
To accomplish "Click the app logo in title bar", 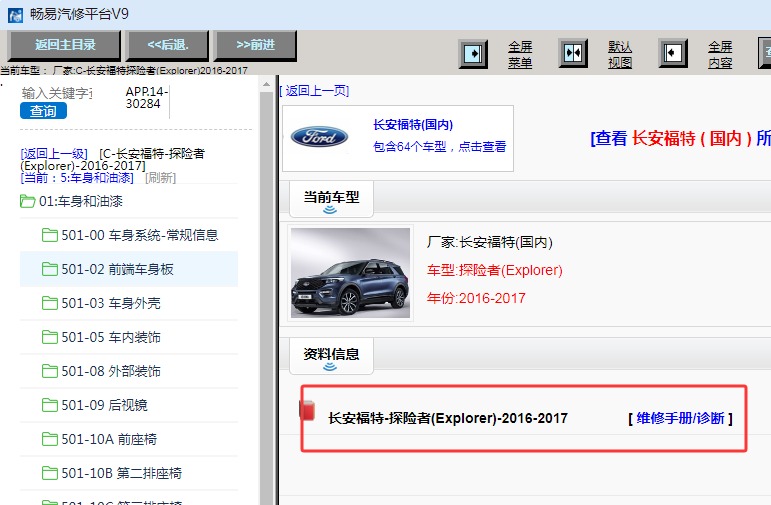I will 15,15.
